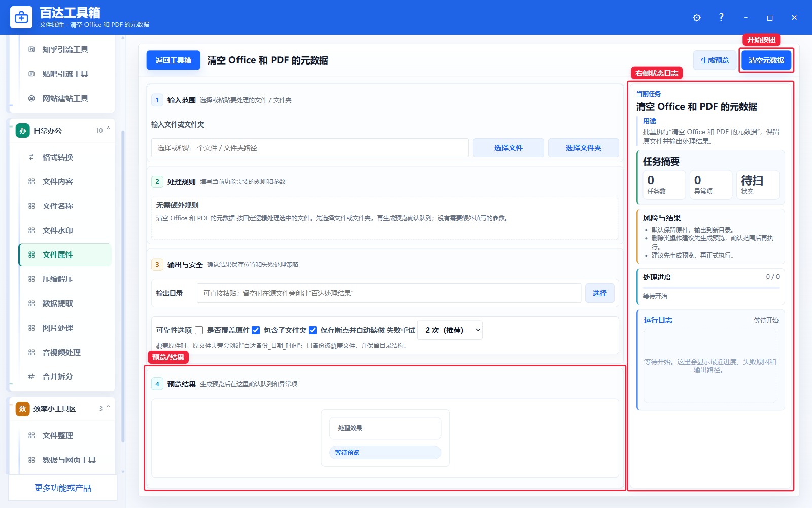Click the step 4 预览结果 heading
812x508 pixels.
(x=182, y=384)
